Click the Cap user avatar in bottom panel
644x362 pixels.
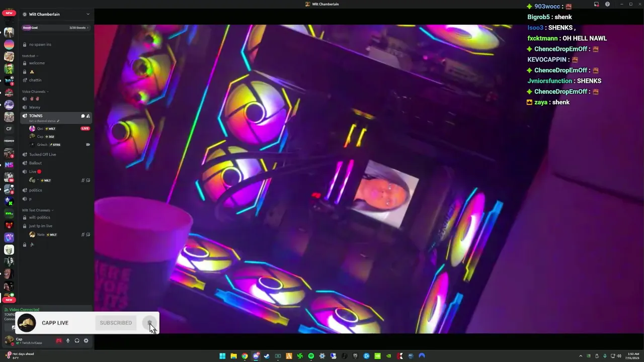point(9,341)
